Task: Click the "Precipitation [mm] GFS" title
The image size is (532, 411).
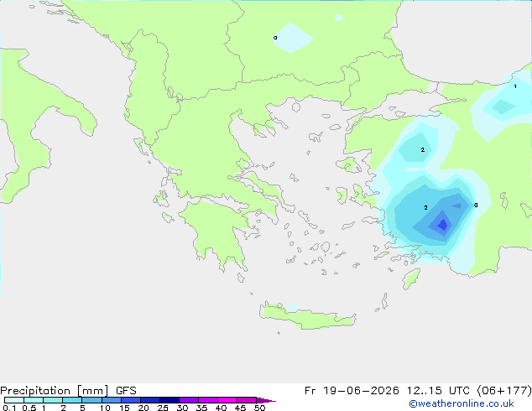Action: coord(68,391)
